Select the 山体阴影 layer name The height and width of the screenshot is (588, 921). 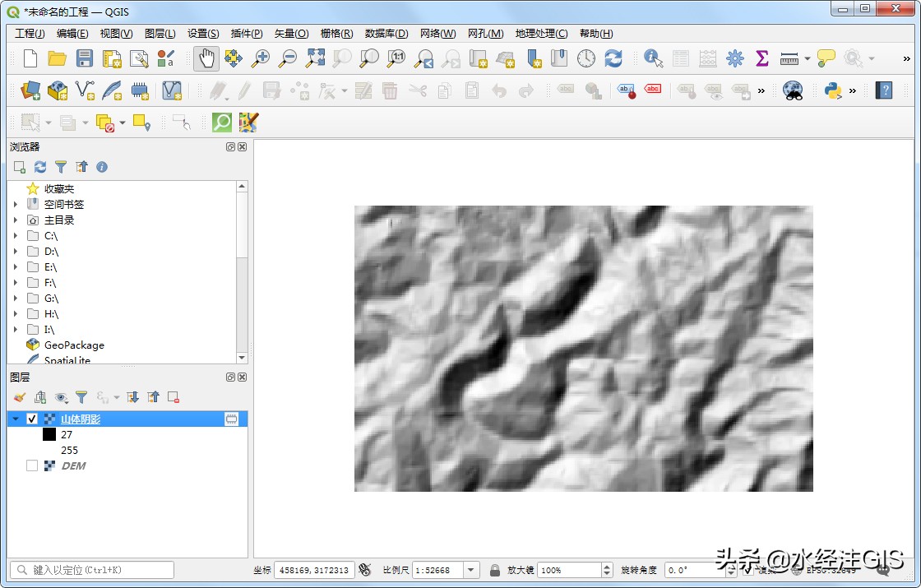81,419
